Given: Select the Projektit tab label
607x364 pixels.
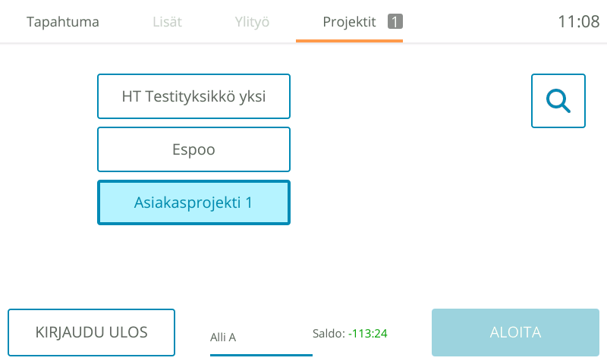Looking at the screenshot, I should [x=349, y=22].
